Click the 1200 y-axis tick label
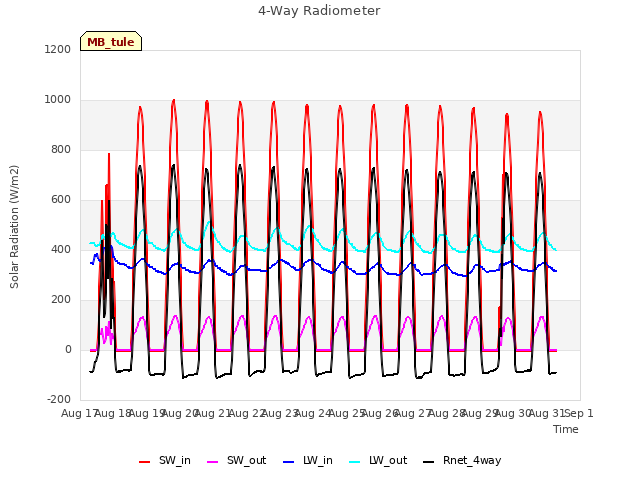 (x=58, y=49)
